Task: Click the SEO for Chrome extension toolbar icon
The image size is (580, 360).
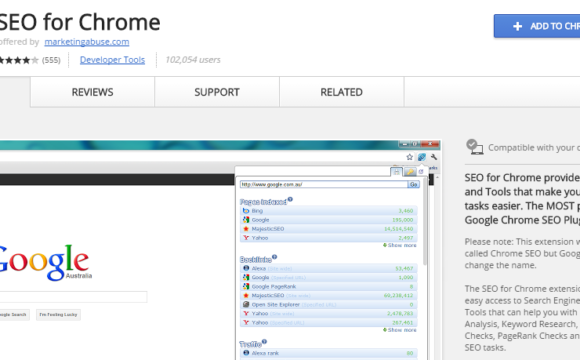Action: [x=422, y=157]
